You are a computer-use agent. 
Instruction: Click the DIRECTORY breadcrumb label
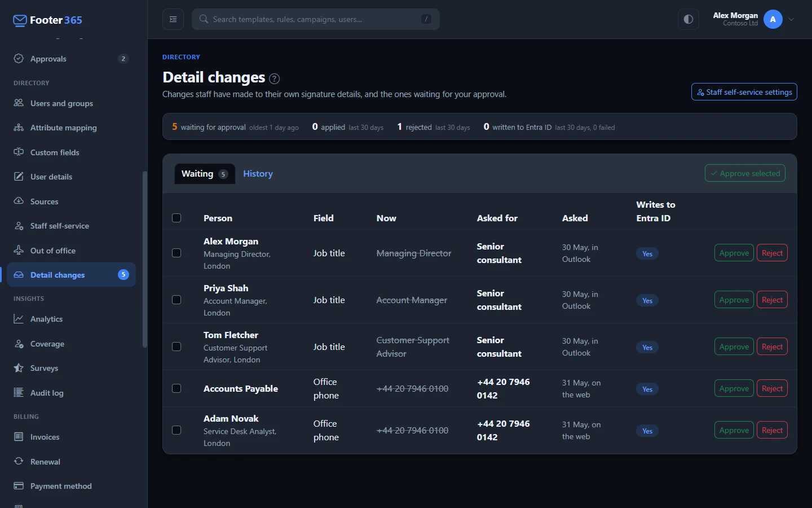(x=181, y=57)
